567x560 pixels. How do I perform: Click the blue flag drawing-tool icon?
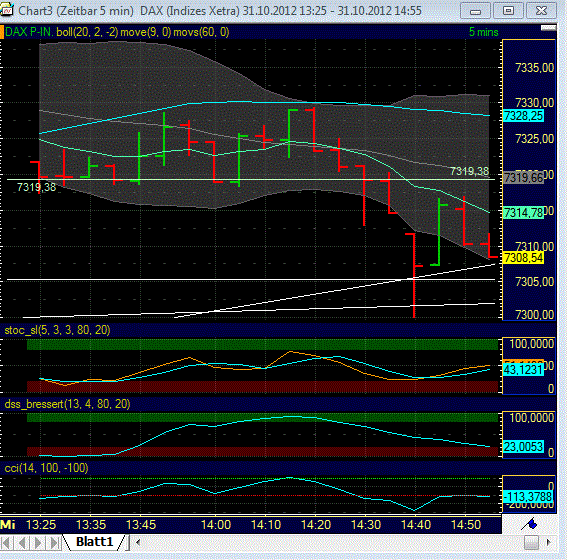pos(529,524)
